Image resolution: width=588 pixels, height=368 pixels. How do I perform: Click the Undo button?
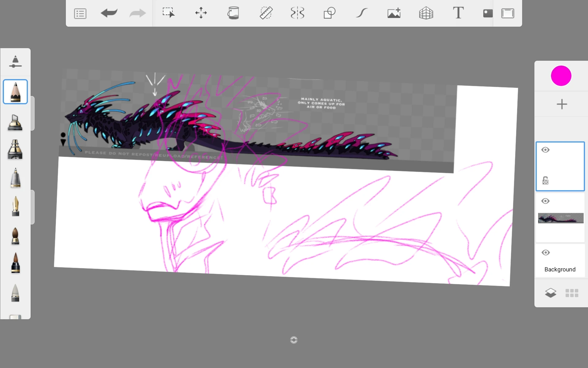(x=109, y=13)
